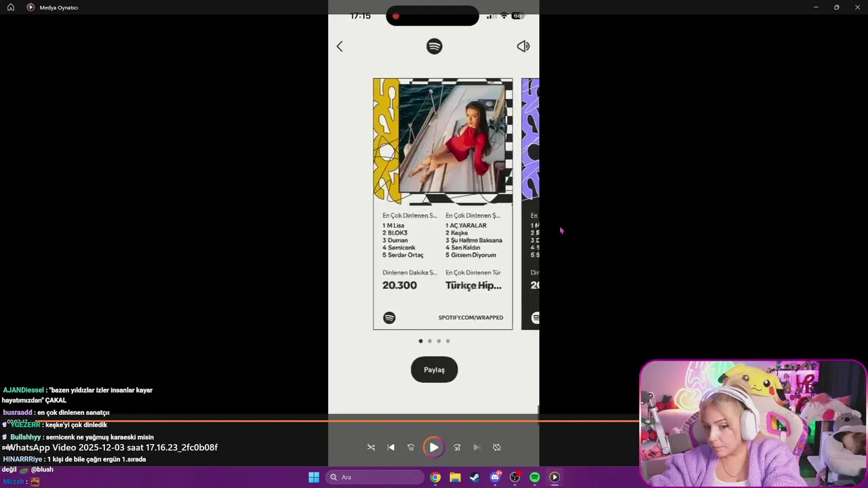Select the third page indicator dot
This screenshot has height=488, width=868.
click(439, 341)
